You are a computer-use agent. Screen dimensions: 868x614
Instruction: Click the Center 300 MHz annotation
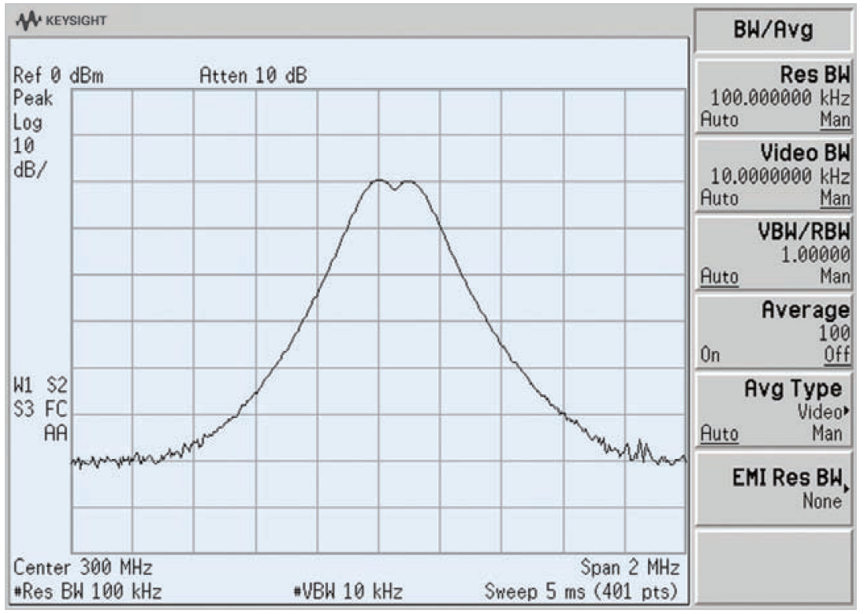82,568
